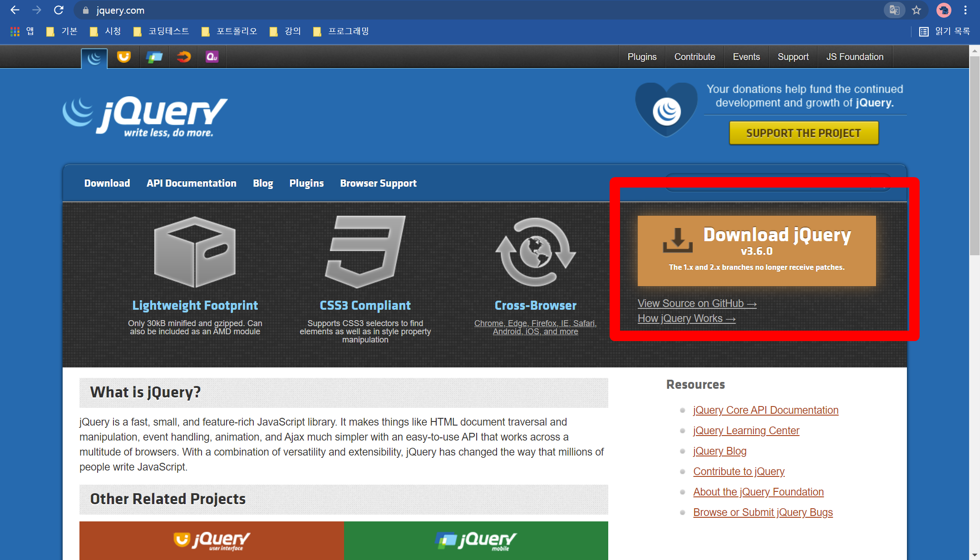Click the Sizzle project icon
This screenshot has height=560, width=980.
[x=183, y=57]
